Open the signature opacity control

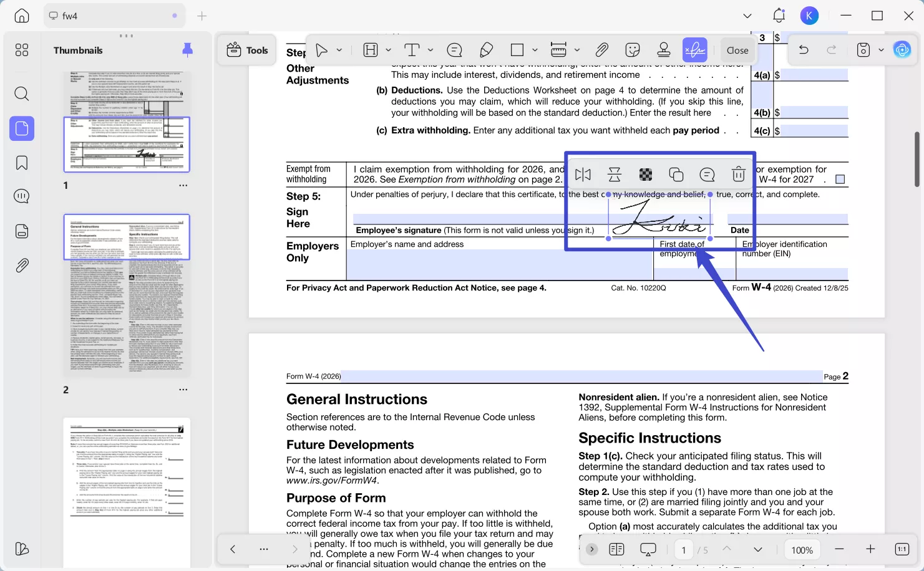[645, 175]
